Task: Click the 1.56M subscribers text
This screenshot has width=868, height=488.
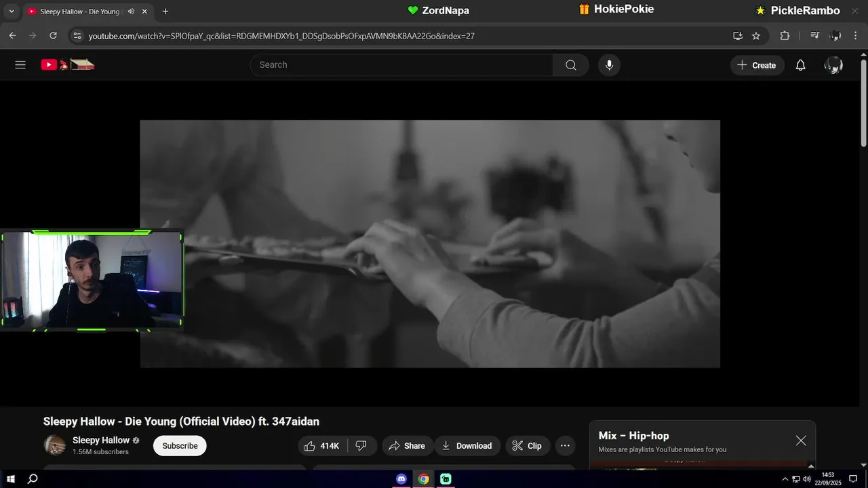Action: (x=100, y=452)
